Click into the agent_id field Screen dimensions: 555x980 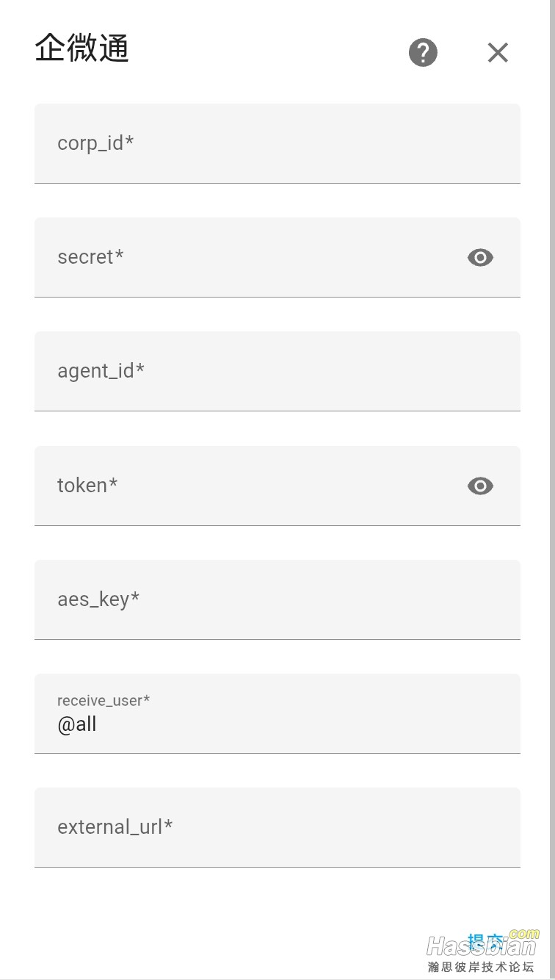tap(277, 371)
